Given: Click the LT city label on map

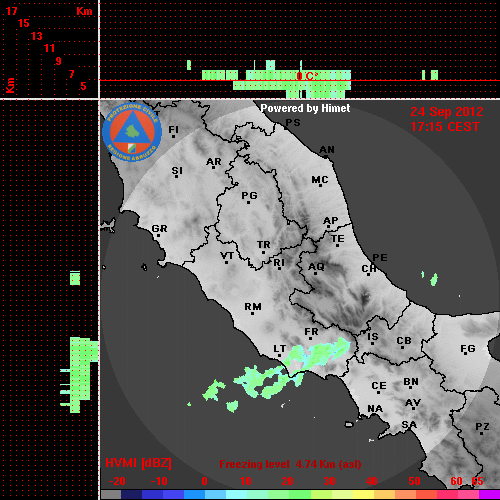Looking at the screenshot, I should click(x=280, y=349).
